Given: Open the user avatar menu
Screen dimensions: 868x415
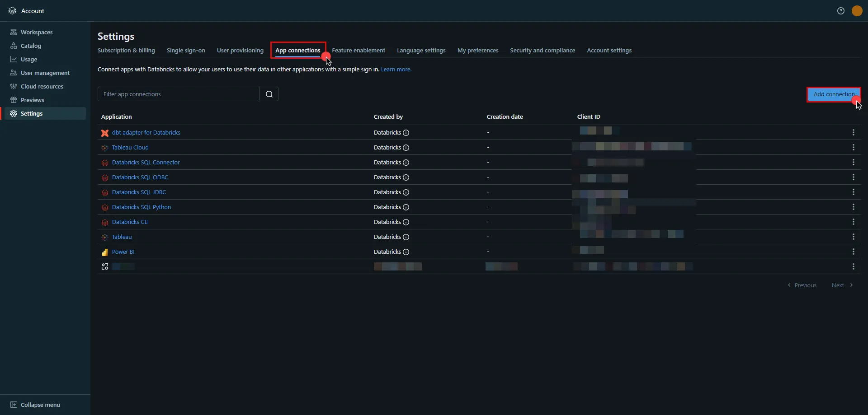Looking at the screenshot, I should pos(857,10).
